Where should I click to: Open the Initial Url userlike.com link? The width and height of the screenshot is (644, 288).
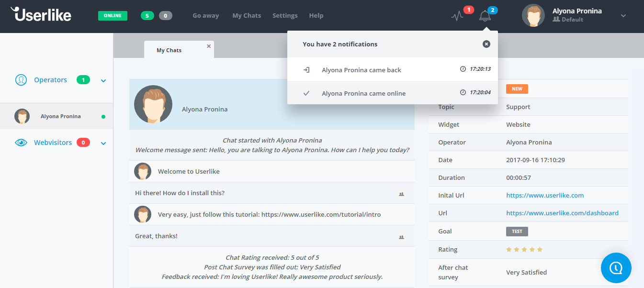(545, 195)
